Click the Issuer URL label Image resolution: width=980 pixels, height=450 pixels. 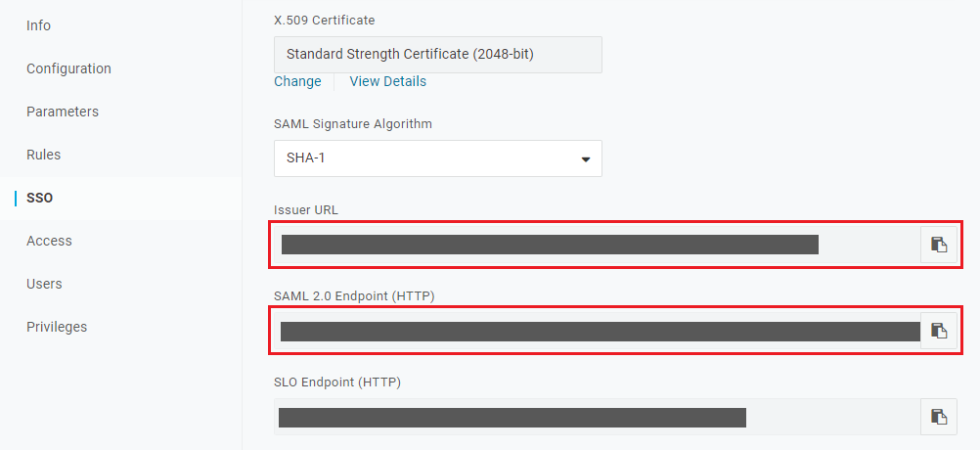tap(306, 210)
